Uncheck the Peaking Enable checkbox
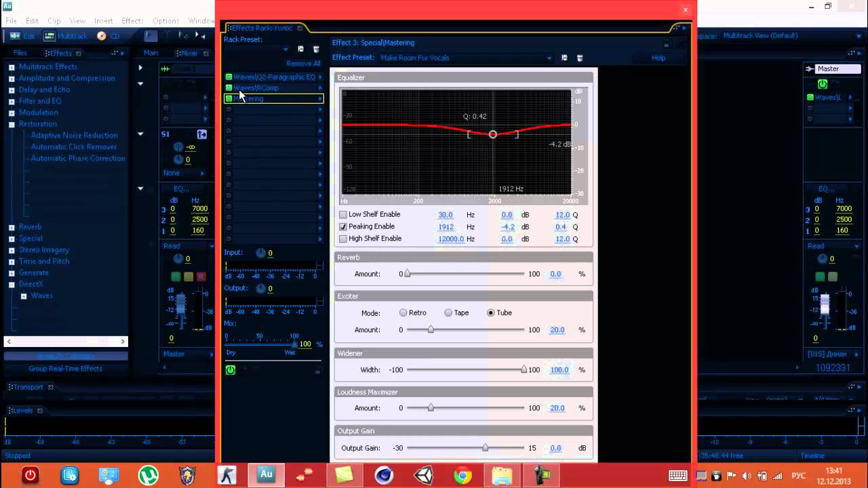 pos(343,227)
